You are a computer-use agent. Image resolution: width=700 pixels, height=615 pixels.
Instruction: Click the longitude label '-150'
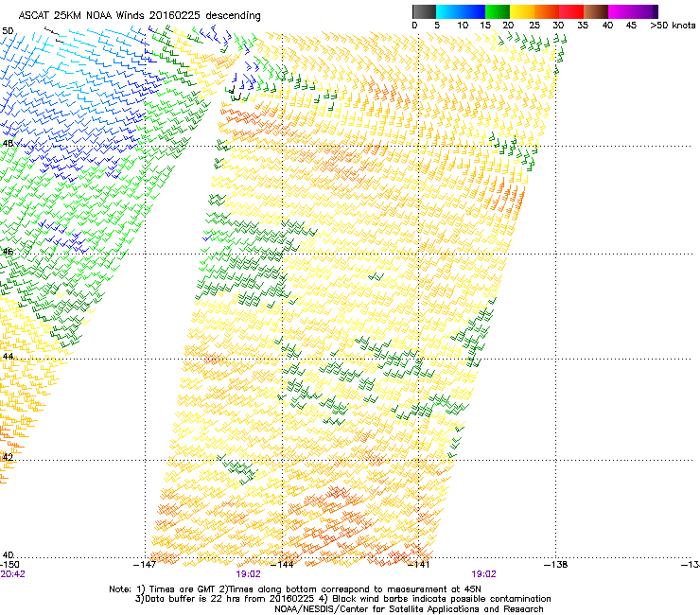tap(9, 565)
